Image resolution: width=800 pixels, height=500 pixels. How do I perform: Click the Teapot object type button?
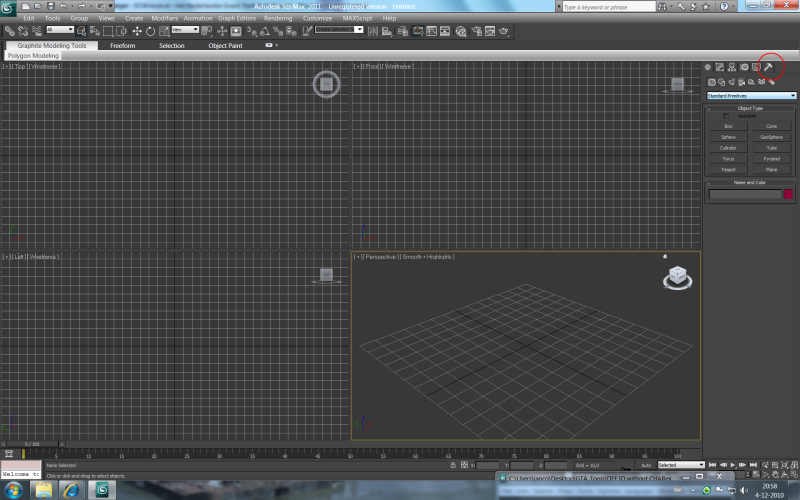[729, 169]
